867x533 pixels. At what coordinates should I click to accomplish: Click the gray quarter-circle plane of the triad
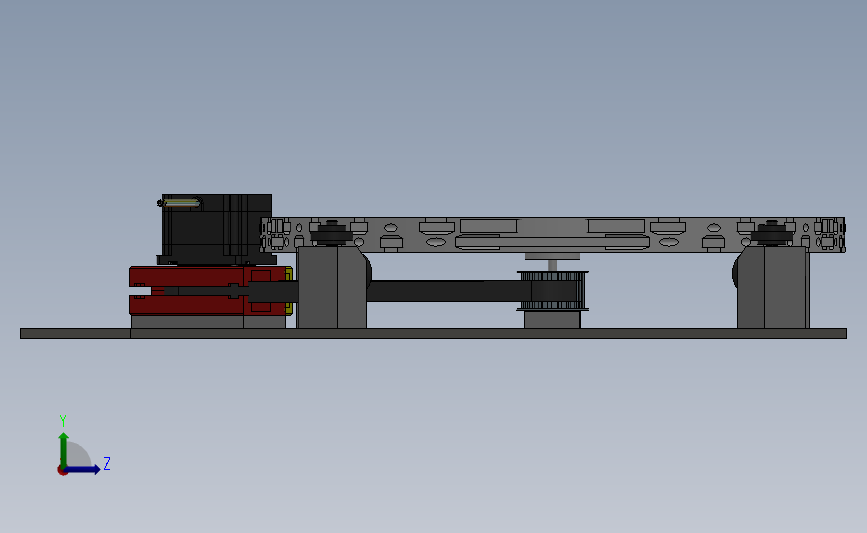(x=77, y=456)
